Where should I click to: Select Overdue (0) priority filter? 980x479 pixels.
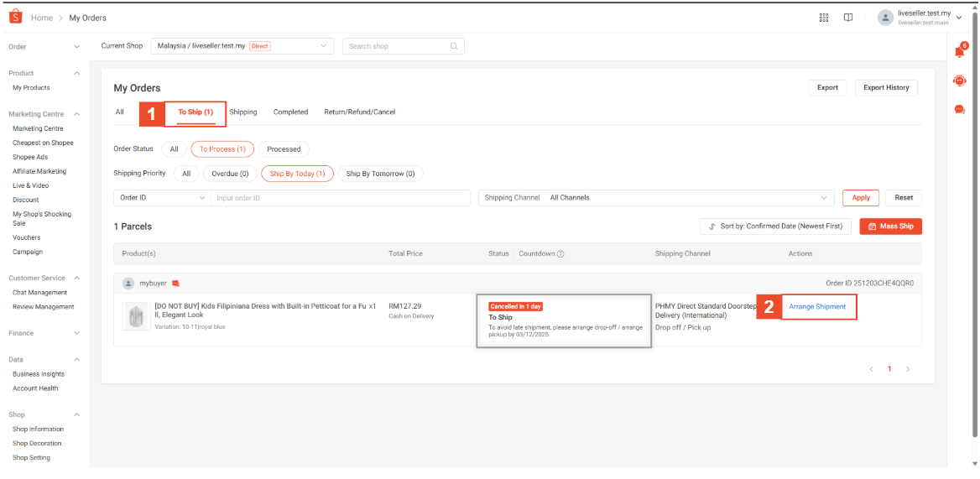[230, 174]
